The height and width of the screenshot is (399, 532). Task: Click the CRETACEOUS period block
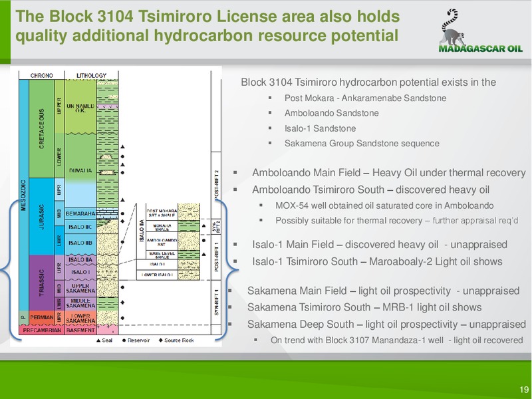(x=41, y=128)
